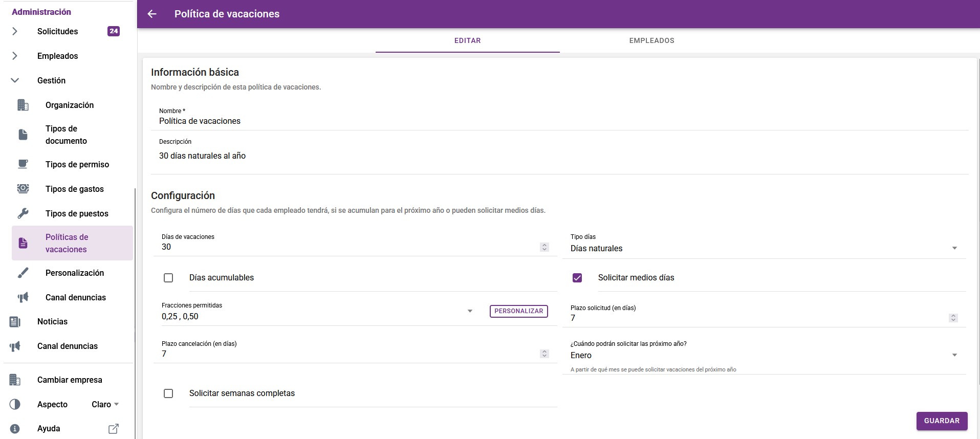Switch to the Empleados tab

(651, 40)
